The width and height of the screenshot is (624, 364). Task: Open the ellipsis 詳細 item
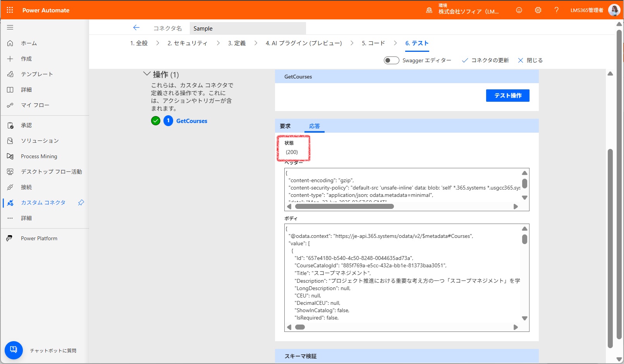pyautogui.click(x=26, y=218)
